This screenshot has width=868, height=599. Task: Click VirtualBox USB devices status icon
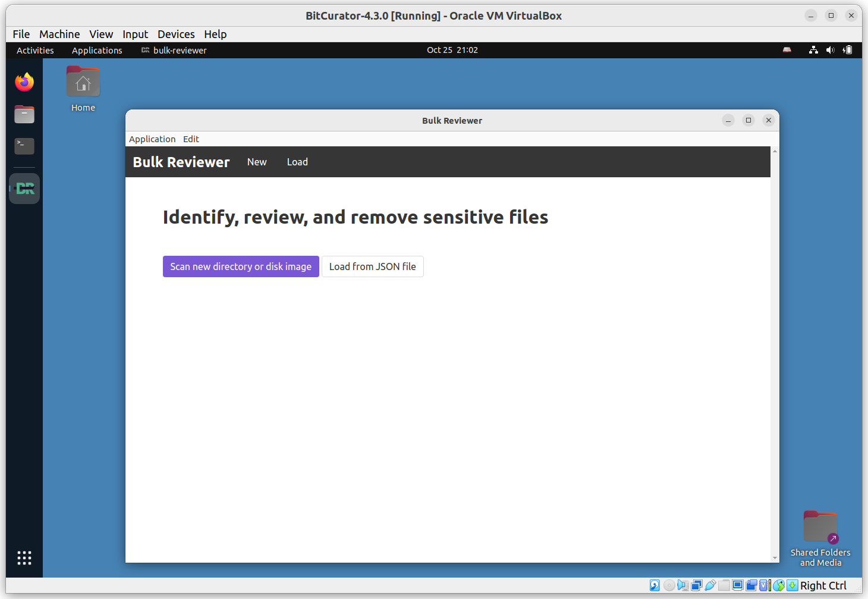point(710,585)
